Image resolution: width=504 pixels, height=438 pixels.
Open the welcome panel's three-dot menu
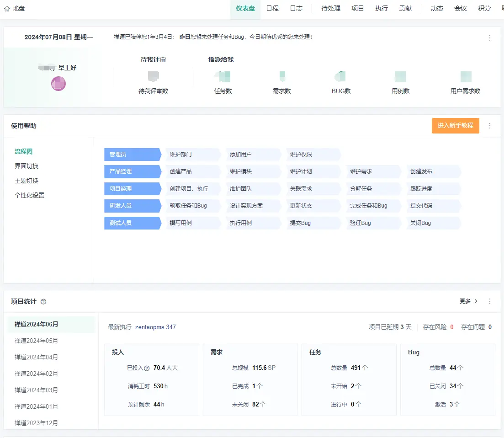point(489,38)
